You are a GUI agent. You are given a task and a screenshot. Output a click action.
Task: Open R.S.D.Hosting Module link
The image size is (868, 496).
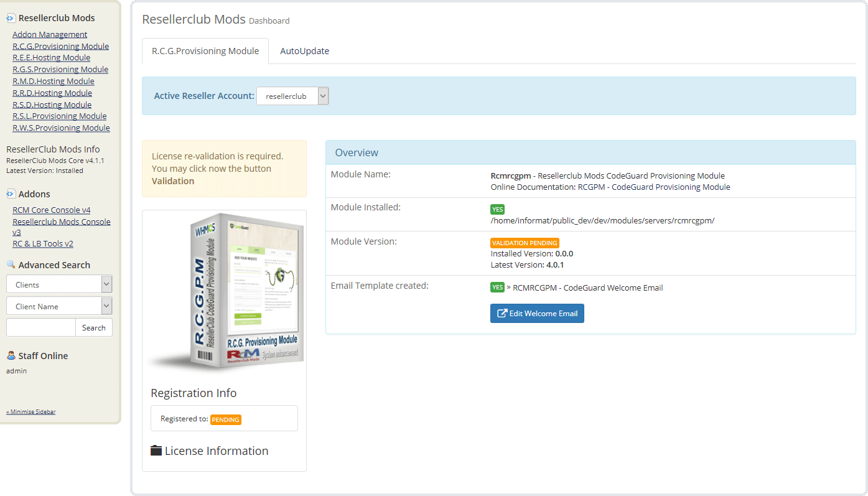(52, 105)
